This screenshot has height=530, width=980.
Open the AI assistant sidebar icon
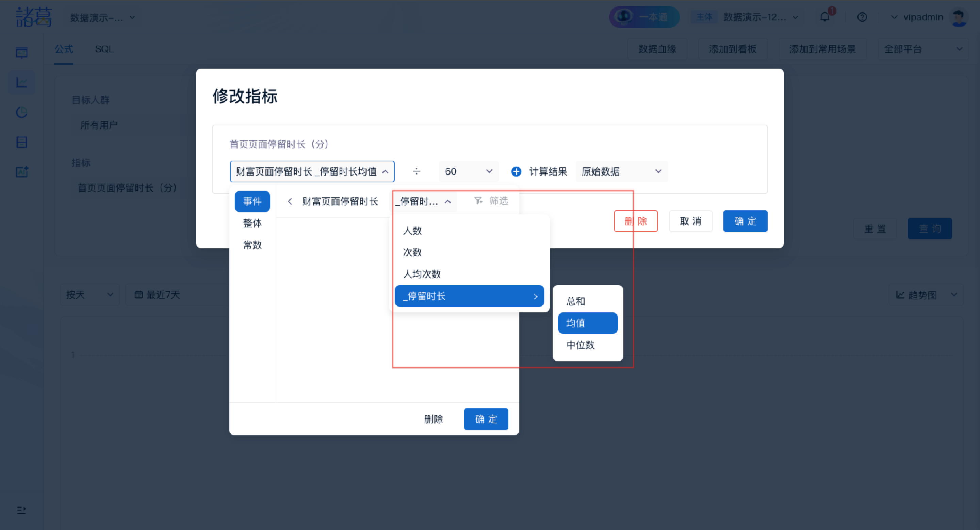pyautogui.click(x=22, y=172)
